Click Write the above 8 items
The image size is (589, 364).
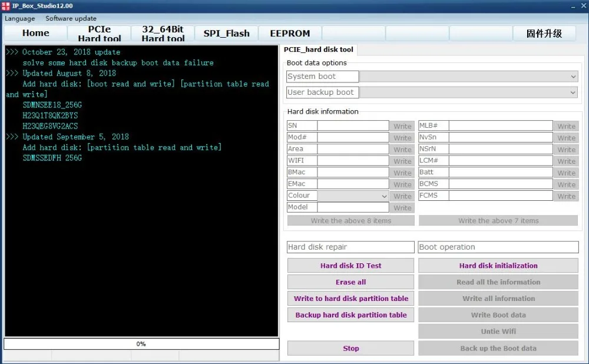351,220
